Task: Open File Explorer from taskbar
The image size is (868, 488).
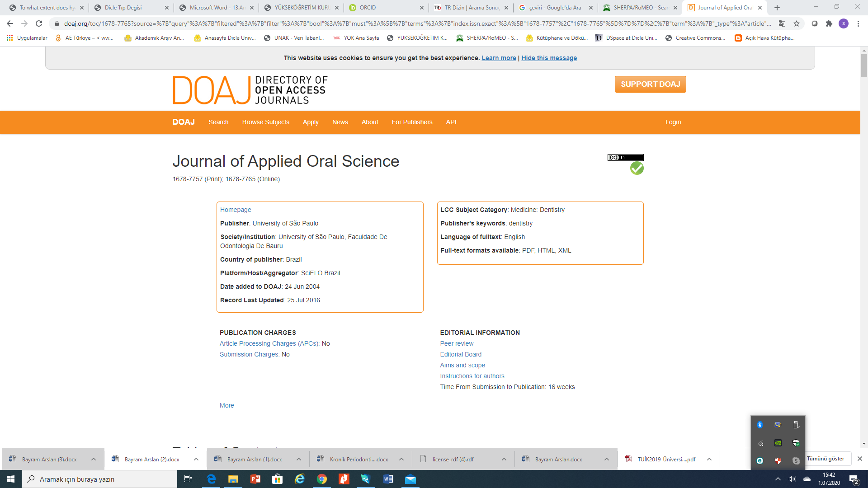Action: pos(233,479)
